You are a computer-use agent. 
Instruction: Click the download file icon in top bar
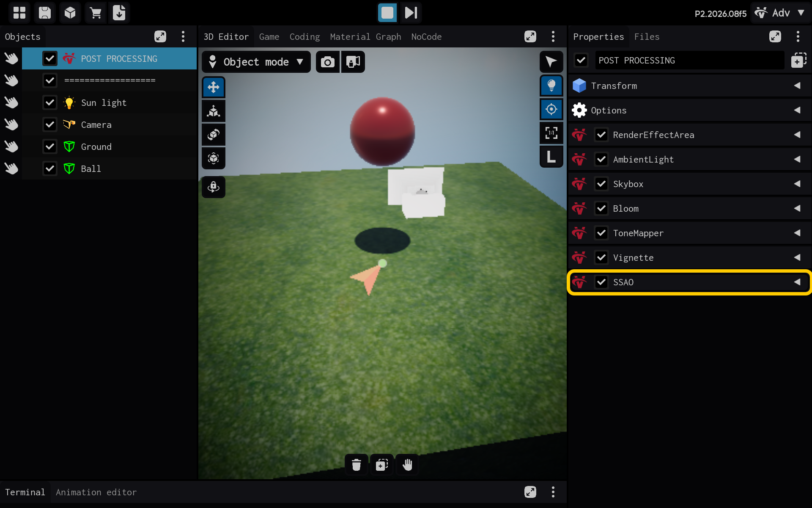pos(119,13)
